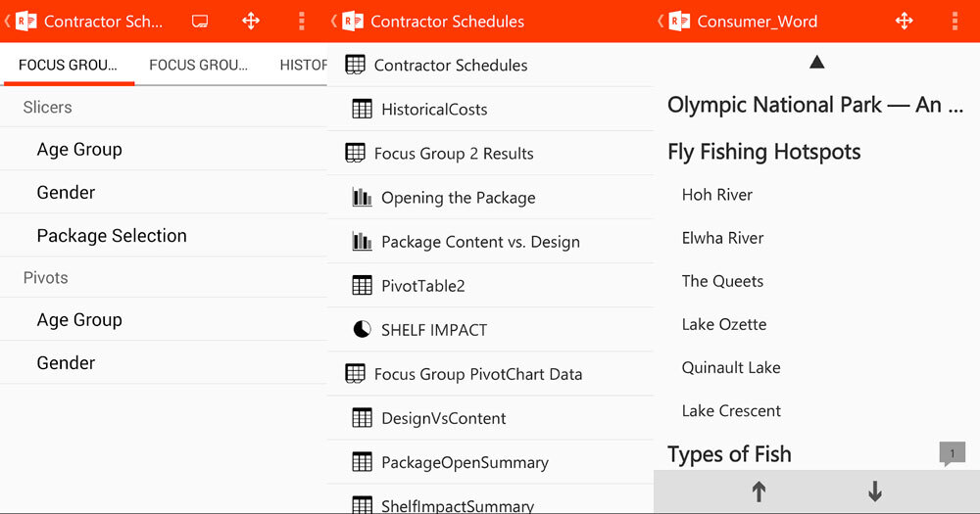Open the overflow menu in Consumer_Word panel
Viewport: 980px width, 514px height.
coord(955,21)
